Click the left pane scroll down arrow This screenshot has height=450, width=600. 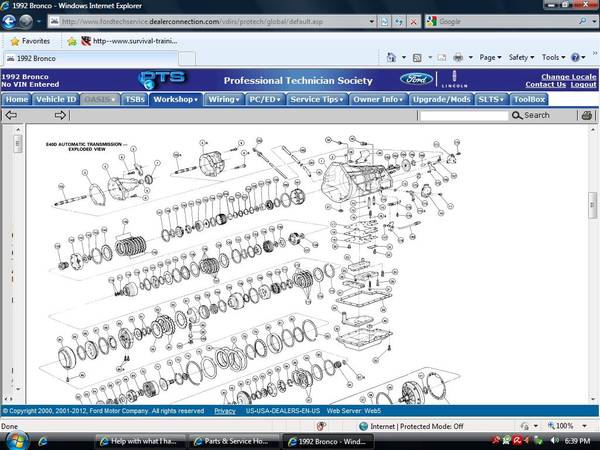click(18, 390)
